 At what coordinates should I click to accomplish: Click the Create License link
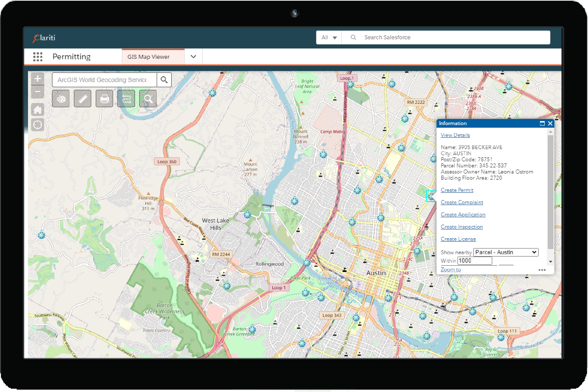(x=458, y=239)
